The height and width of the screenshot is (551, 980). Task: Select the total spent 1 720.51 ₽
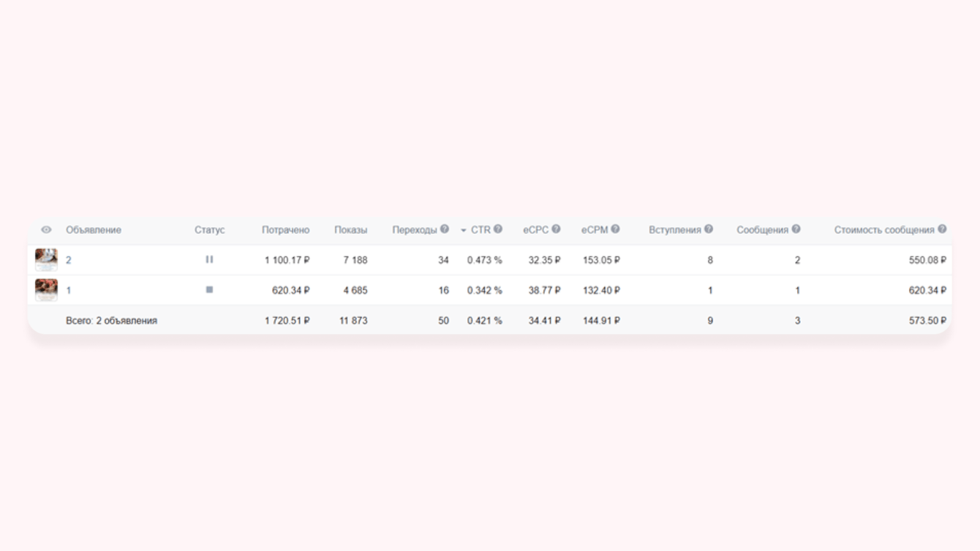[287, 321]
